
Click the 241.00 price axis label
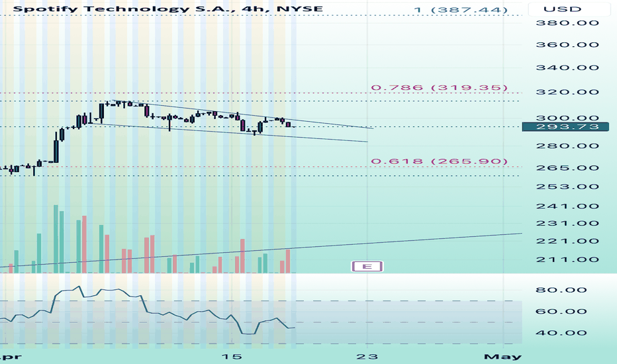[567, 206]
